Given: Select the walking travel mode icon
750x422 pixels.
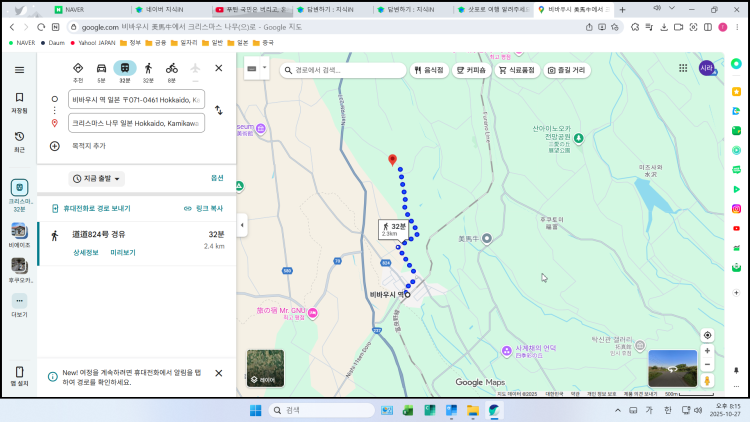Looking at the screenshot, I should (x=148, y=68).
